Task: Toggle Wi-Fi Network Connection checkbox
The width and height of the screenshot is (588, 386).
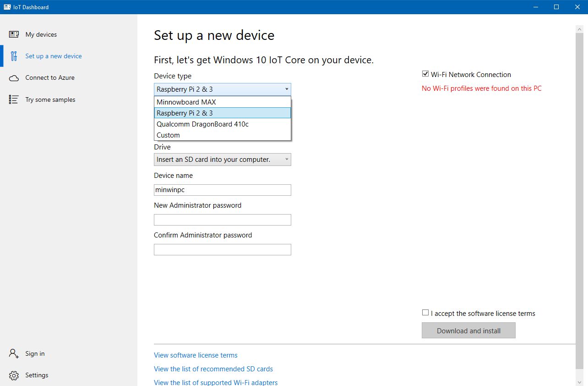Action: click(x=425, y=74)
